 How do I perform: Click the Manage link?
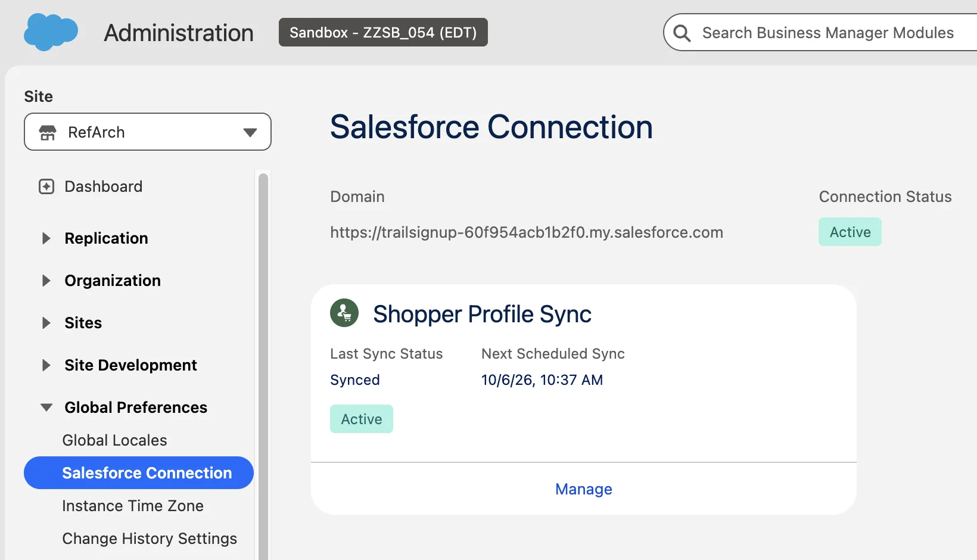tap(584, 489)
